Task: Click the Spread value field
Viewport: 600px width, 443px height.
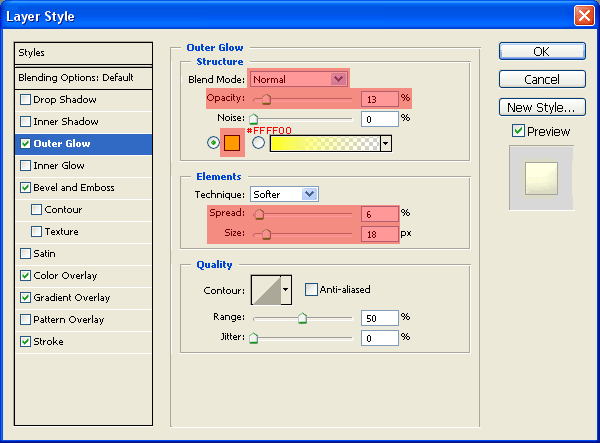Action: click(380, 214)
